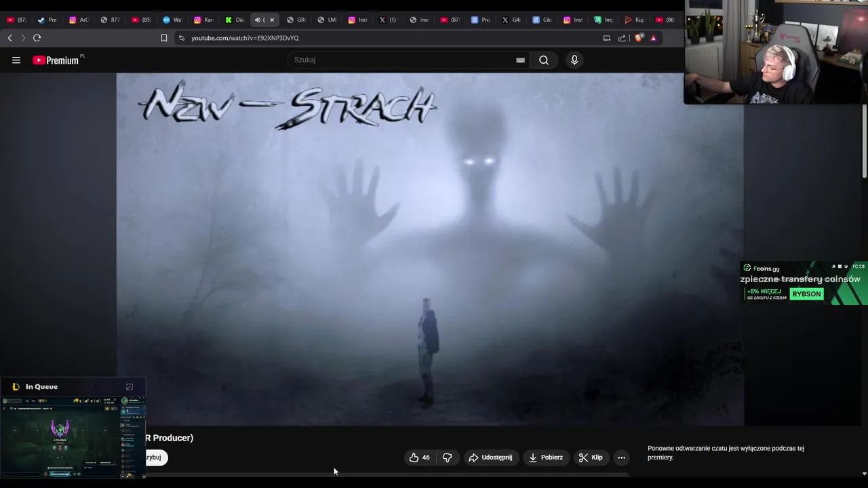868x488 pixels.
Task: Click the video player to pause
Action: [x=430, y=249]
